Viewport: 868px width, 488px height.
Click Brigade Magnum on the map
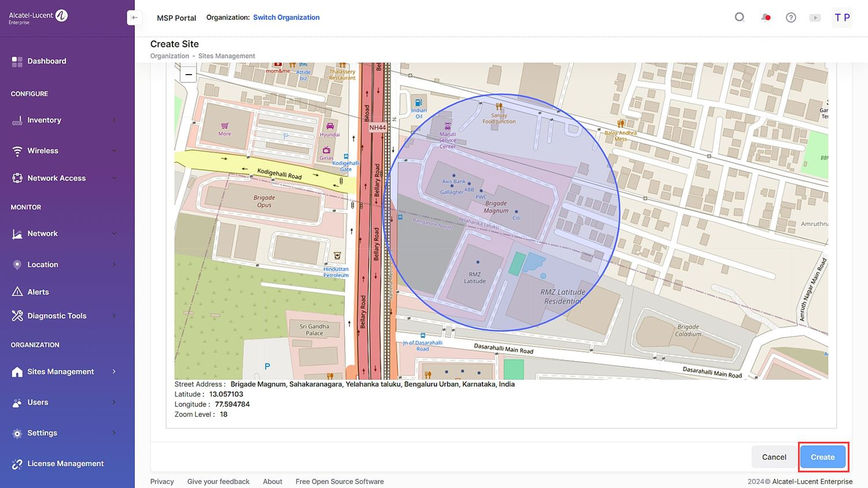[x=496, y=207]
